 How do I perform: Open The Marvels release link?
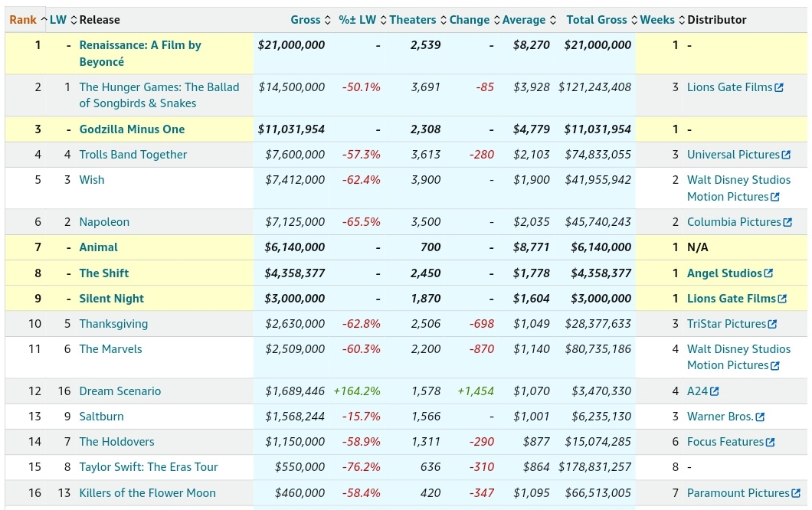pos(110,349)
